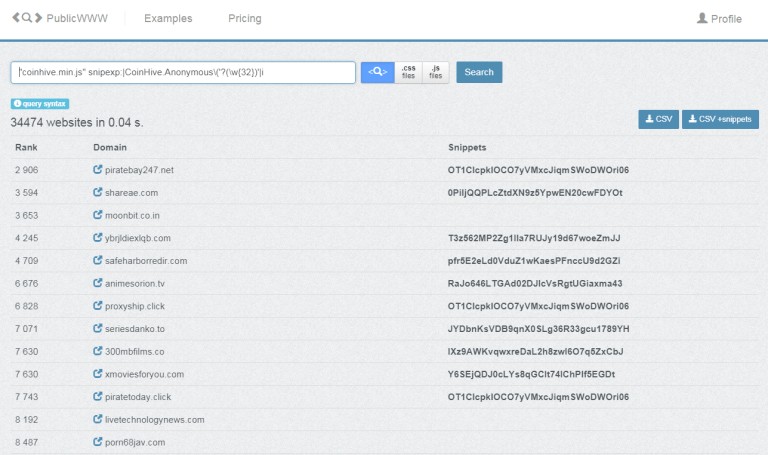This screenshot has height=455, width=768.
Task: Open external link icon for 300mbfilms.co
Action: pyautogui.click(x=97, y=351)
